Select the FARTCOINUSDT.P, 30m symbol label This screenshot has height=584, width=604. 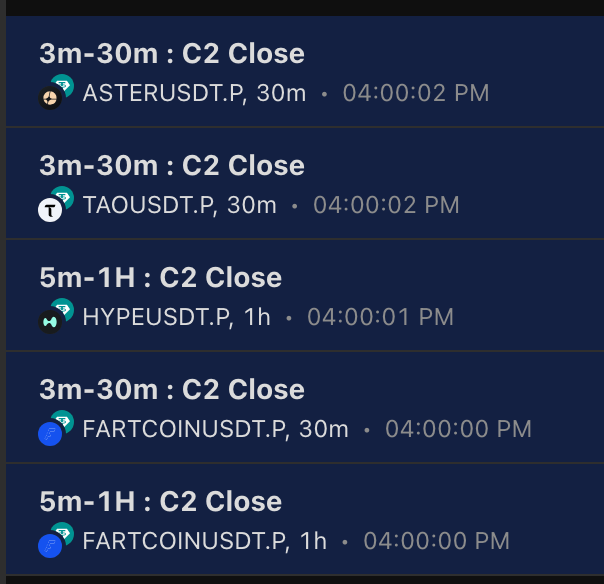pos(215,430)
